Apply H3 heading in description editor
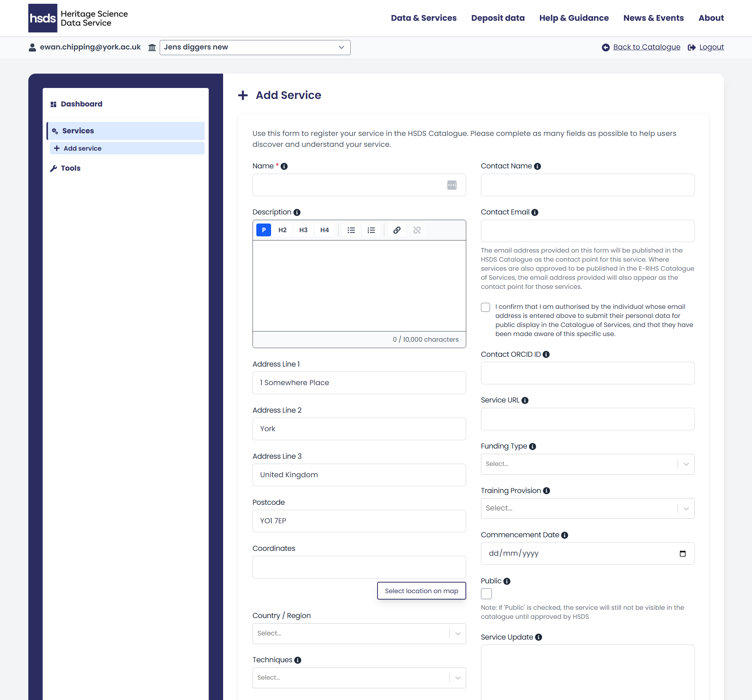This screenshot has width=752, height=700. tap(304, 230)
